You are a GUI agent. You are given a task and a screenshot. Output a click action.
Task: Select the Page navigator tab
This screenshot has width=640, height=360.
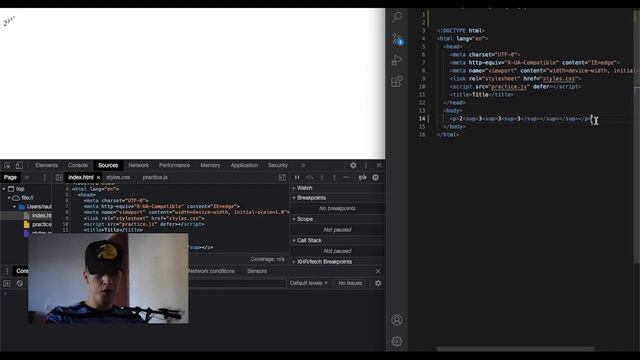(10, 178)
